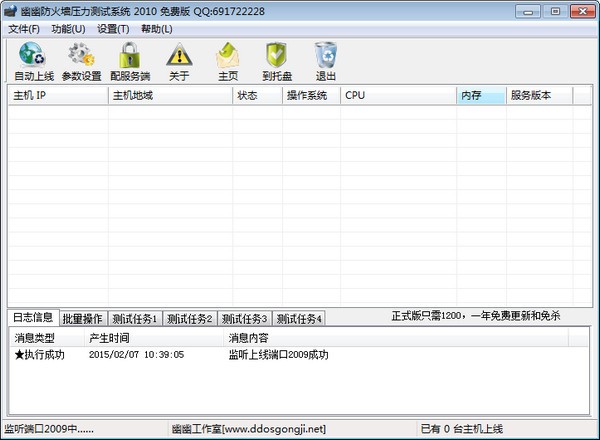Open the 帮助(L) menu
Viewport: 600px width, 440px height.
pyautogui.click(x=157, y=28)
